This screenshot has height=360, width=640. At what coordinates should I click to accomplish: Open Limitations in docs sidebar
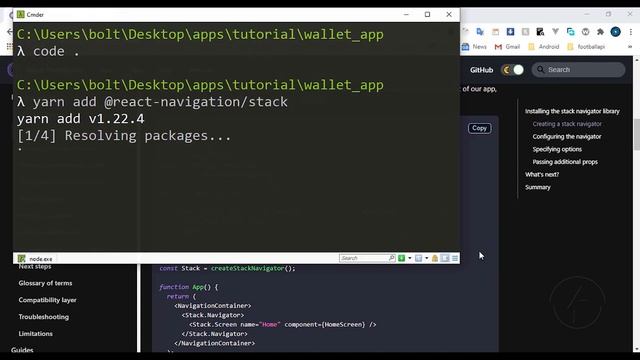coord(36,333)
